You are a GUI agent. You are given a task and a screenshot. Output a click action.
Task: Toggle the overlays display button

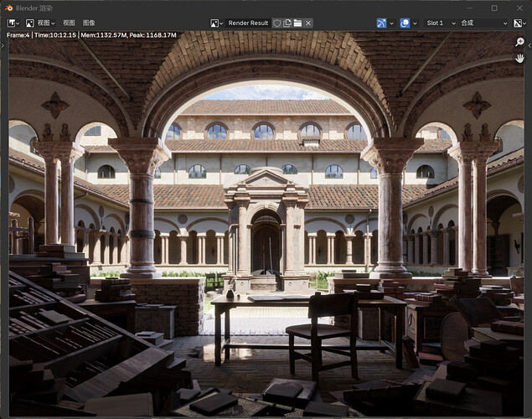[405, 23]
